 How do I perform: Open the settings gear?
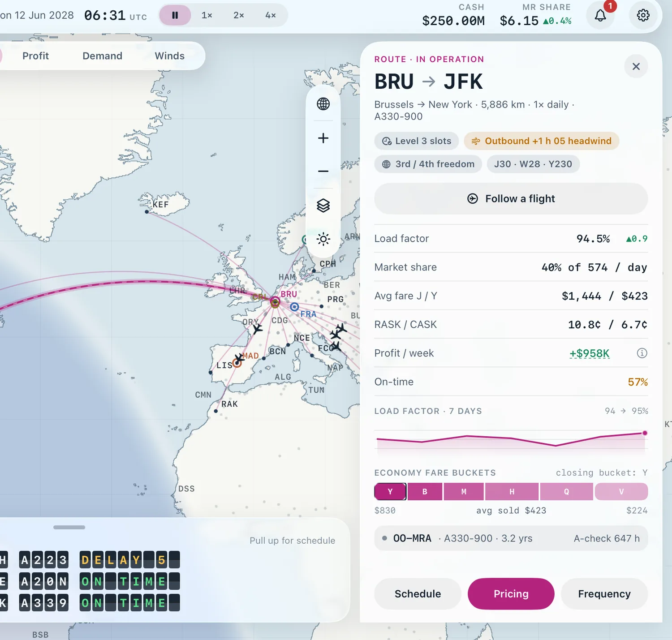tap(643, 15)
